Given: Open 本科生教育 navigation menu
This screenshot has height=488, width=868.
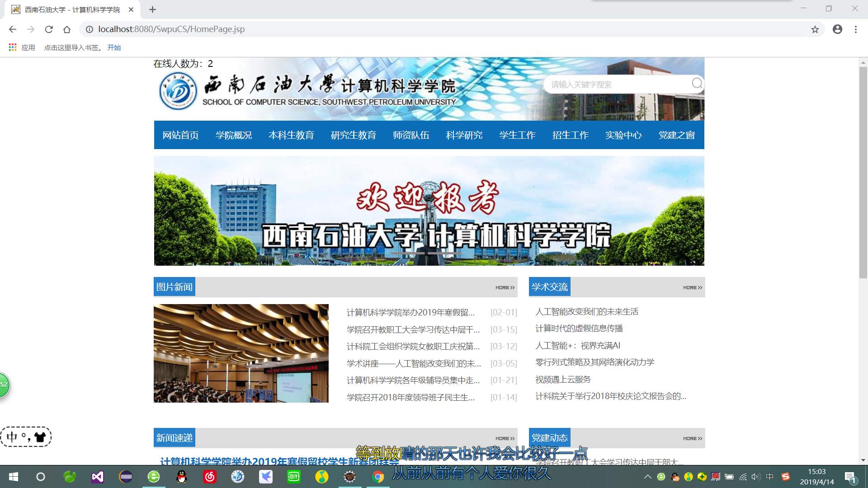Looking at the screenshot, I should (291, 135).
